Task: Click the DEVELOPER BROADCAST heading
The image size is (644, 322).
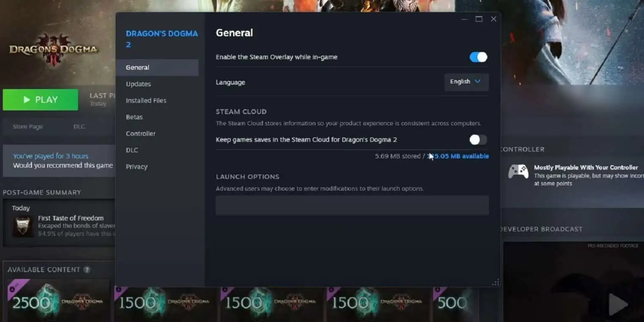Action: (x=542, y=229)
